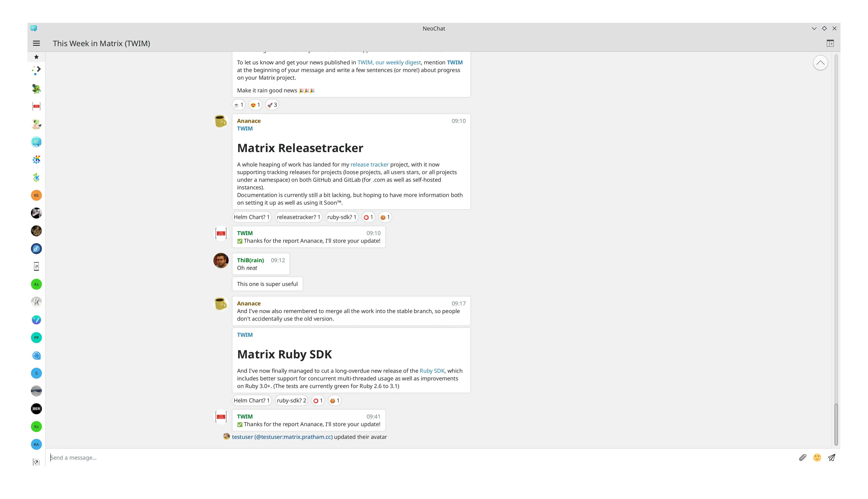Toggle red circle reaction under Matrix Ruby SDK message
Viewport: 868px width, 499px height.
pos(318,400)
